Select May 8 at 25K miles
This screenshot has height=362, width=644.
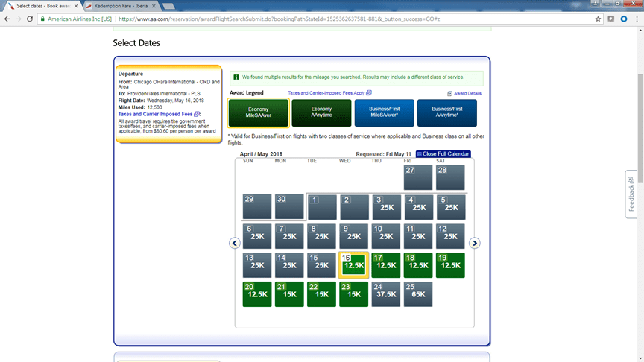coord(321,236)
